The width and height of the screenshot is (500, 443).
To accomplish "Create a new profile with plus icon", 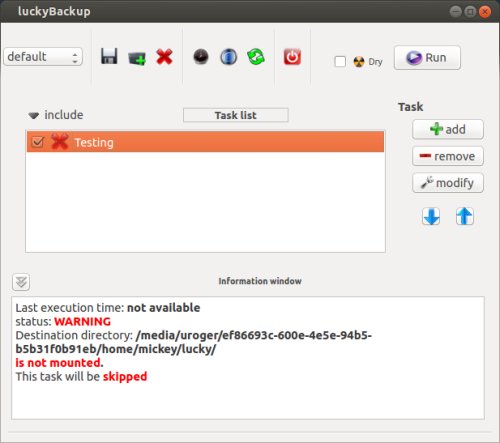I will tap(137, 58).
